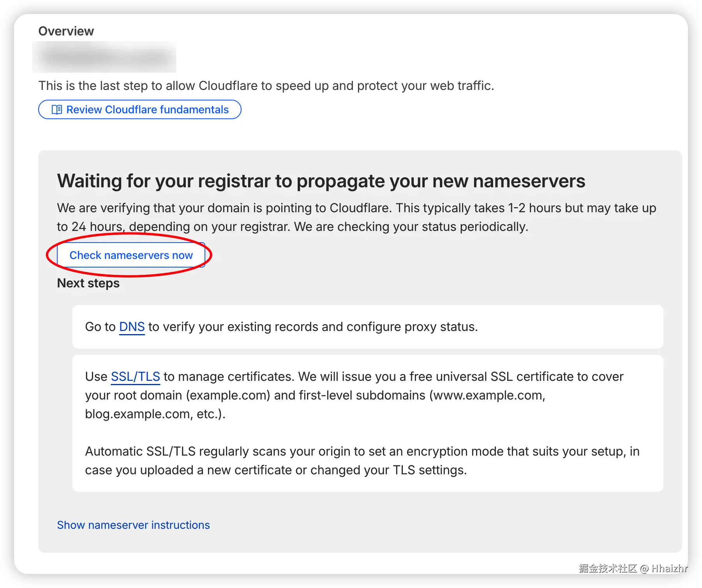Viewport: 702px width, 588px height.
Task: Click the Next steps subheading
Action: click(88, 283)
